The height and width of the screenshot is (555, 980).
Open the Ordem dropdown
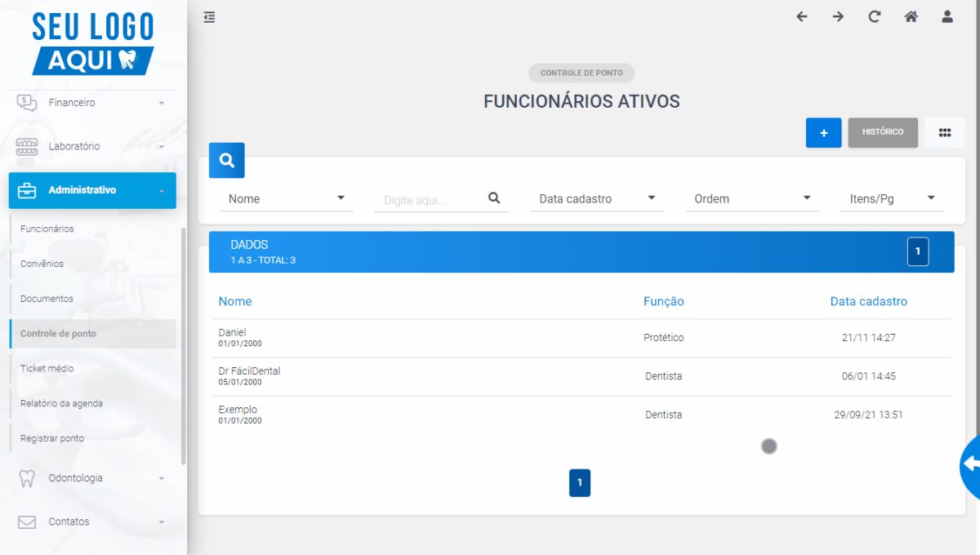[x=752, y=198]
